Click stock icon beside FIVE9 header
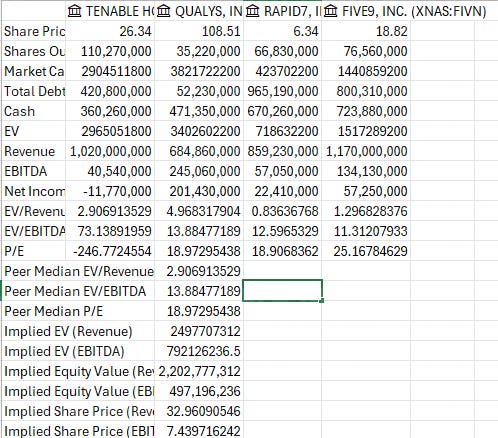Screen dimensions: 498x438 coord(331,12)
